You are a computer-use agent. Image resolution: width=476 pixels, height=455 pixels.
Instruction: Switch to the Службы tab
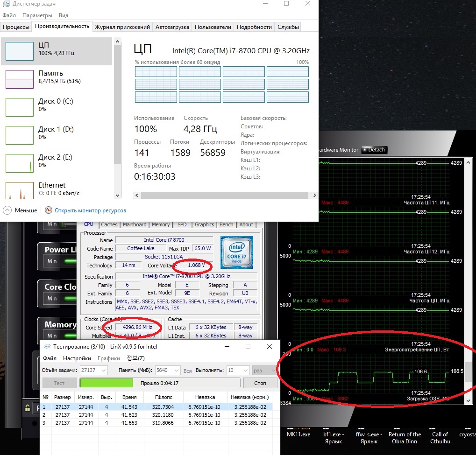pyautogui.click(x=288, y=27)
